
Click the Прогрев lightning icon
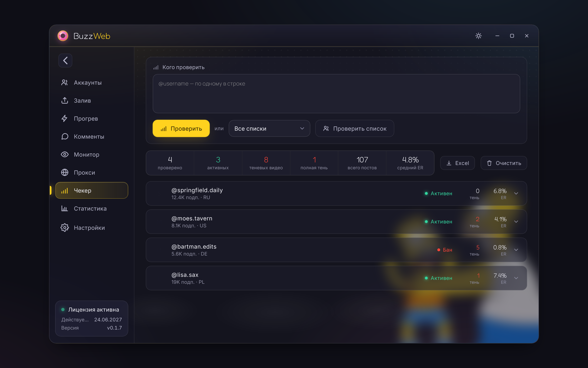pos(64,119)
